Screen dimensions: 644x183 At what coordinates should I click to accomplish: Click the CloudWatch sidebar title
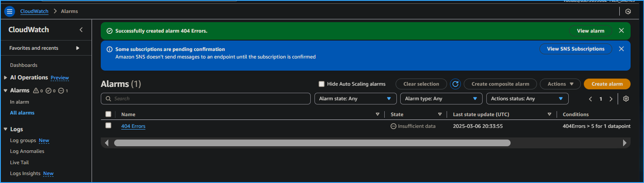(x=29, y=30)
